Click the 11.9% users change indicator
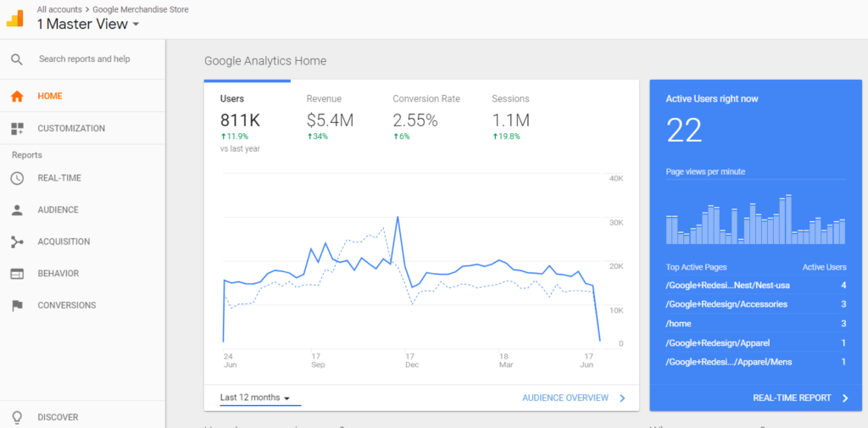Viewport: 868px width, 428px height. coord(234,136)
